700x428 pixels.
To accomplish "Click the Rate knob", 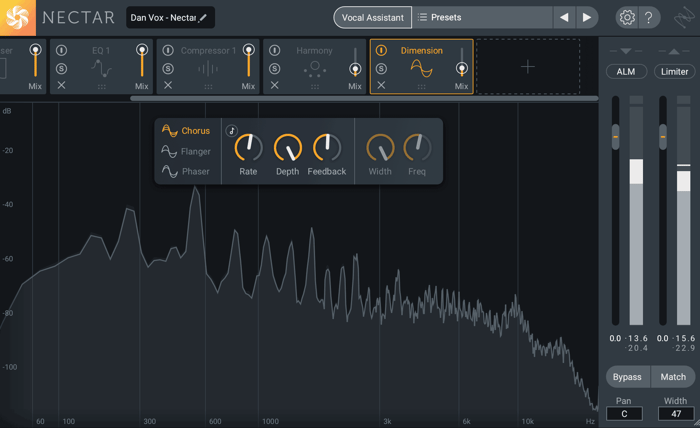I will tap(248, 148).
